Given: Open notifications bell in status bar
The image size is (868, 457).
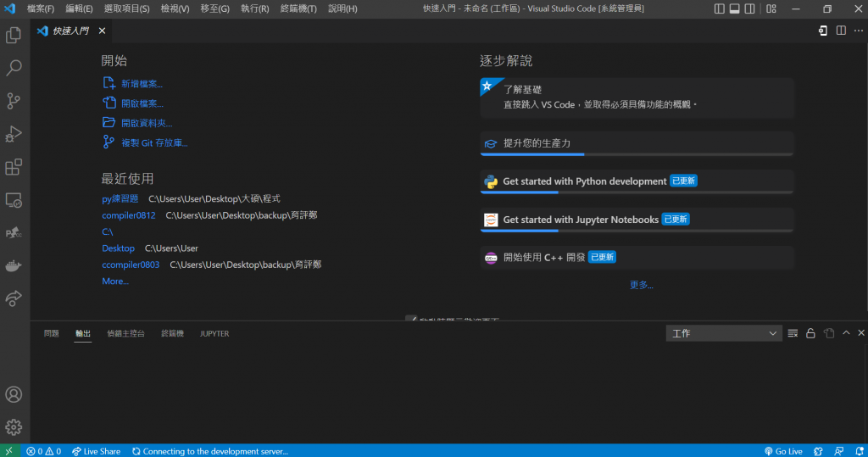Looking at the screenshot, I should pyautogui.click(x=860, y=451).
